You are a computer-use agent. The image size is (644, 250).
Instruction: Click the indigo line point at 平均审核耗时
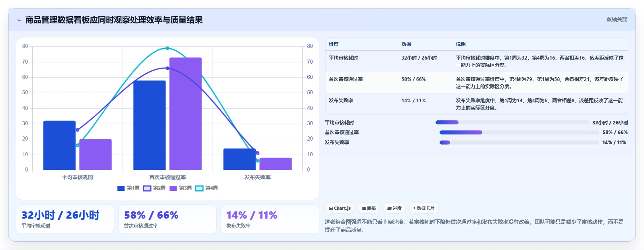77,130
